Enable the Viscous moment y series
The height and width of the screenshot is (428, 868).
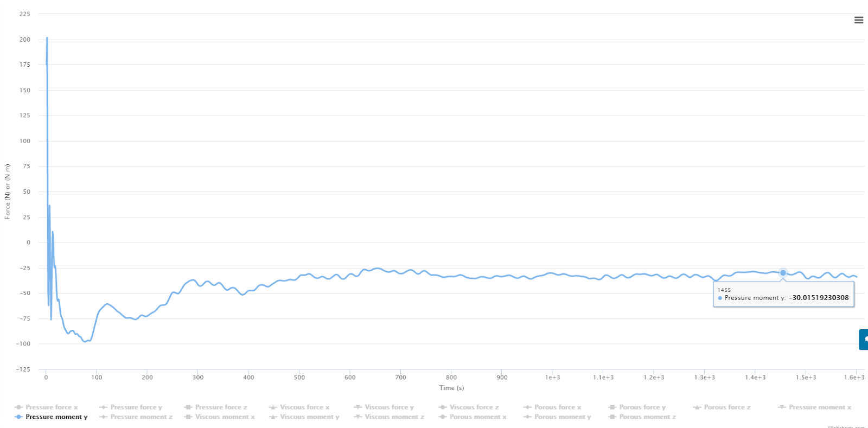click(309, 417)
